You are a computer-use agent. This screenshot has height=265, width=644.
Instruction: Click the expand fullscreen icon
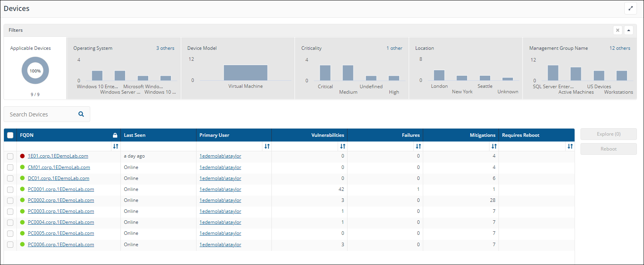click(630, 8)
